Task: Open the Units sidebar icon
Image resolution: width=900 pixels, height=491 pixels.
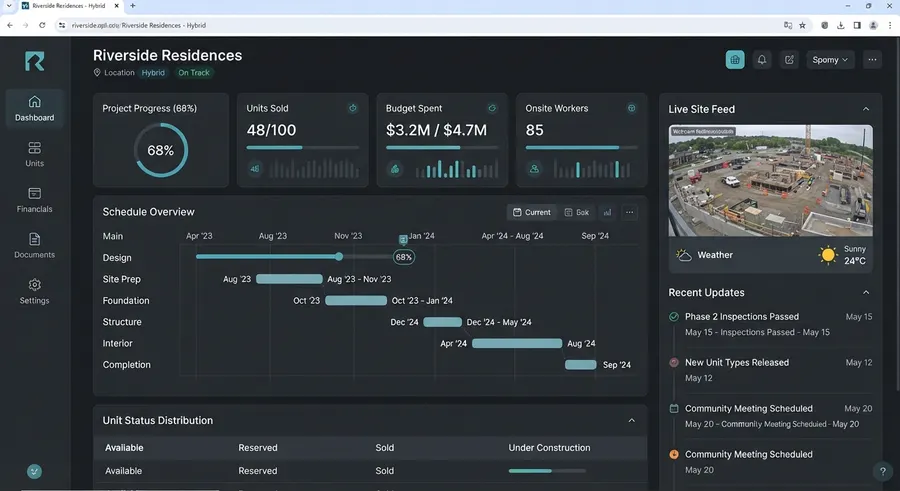Action: click(x=34, y=154)
